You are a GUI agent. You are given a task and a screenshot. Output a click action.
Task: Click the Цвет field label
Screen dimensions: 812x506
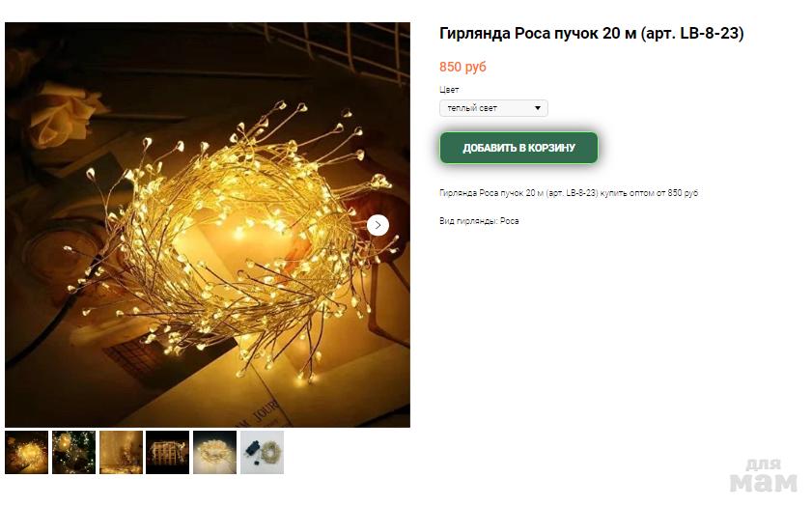(449, 90)
